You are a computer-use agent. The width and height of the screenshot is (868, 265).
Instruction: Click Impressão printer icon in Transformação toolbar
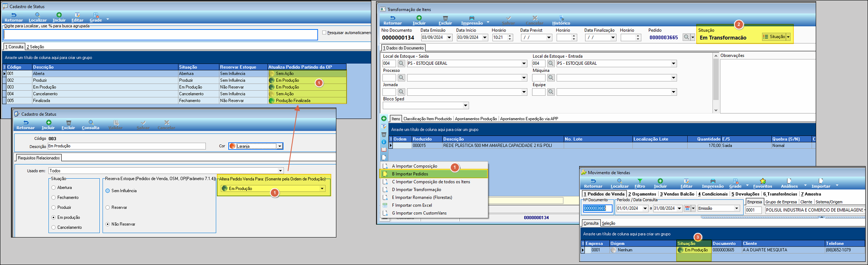click(472, 18)
